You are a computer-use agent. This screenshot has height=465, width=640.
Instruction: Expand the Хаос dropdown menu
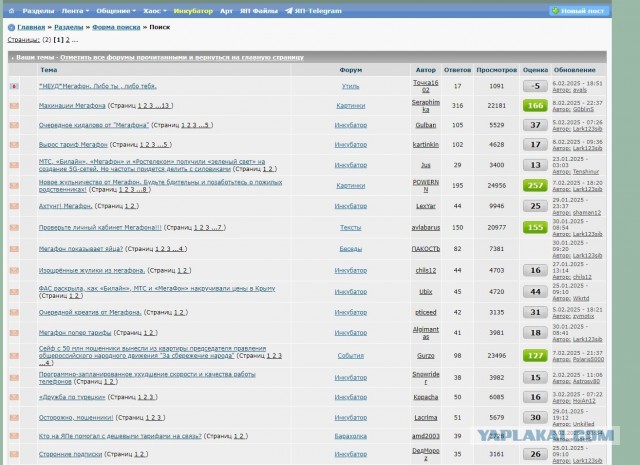[155, 11]
